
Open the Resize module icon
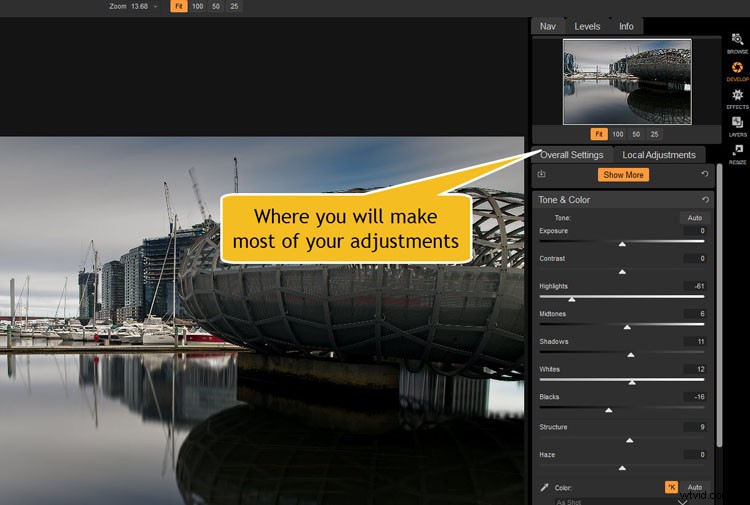(737, 154)
